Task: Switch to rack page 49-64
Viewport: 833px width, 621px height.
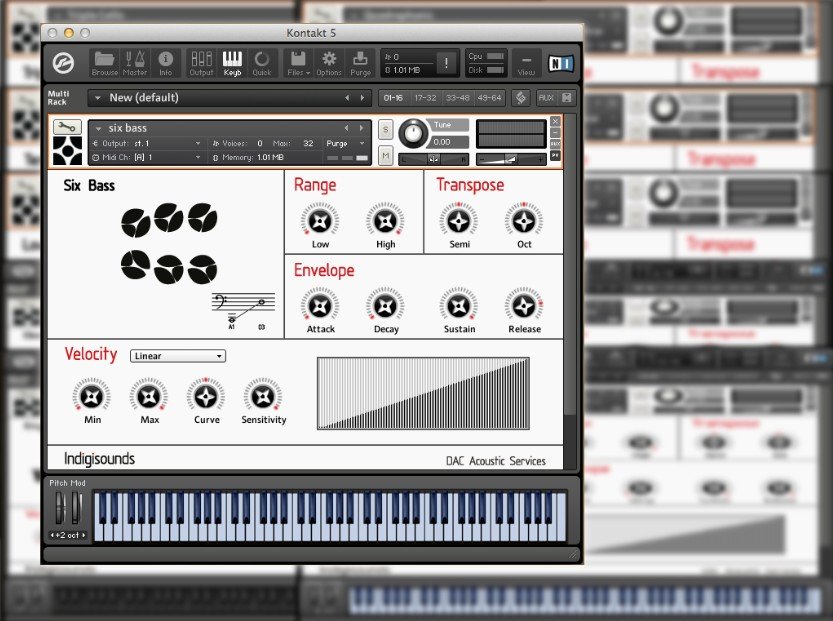Action: pos(489,98)
